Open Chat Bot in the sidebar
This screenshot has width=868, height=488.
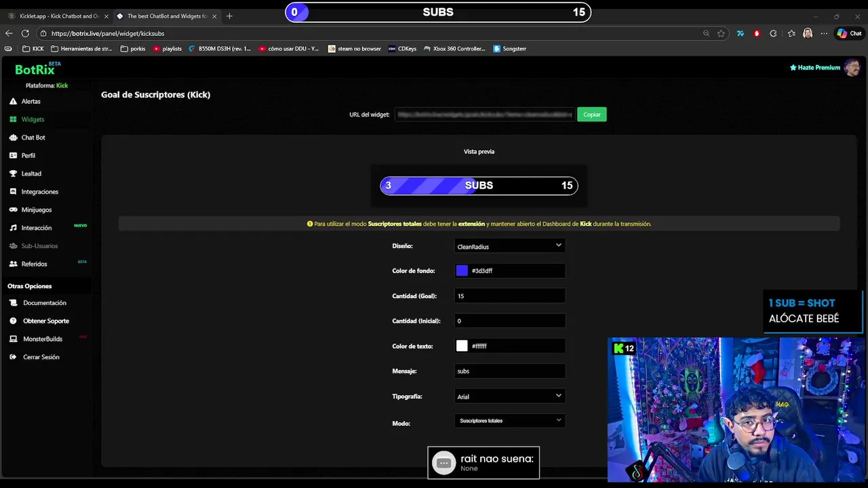33,138
